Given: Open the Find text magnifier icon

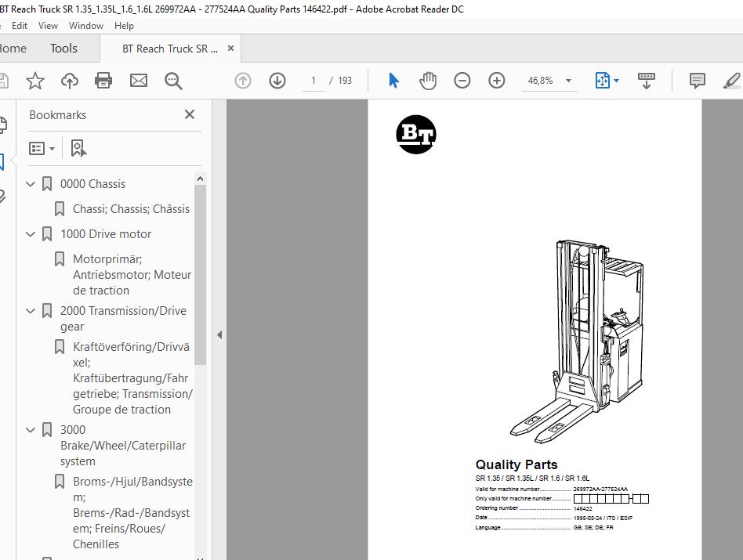Looking at the screenshot, I should (173, 81).
